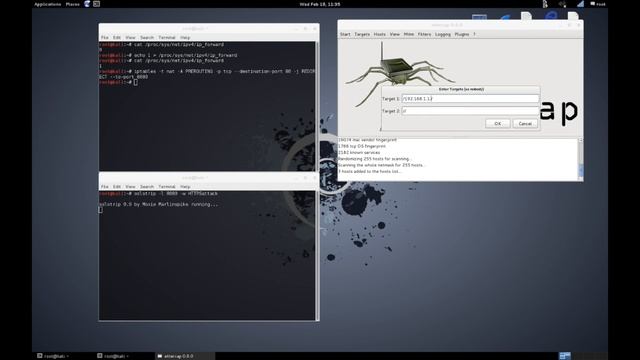Open Bluetooth indicator in top panel

click(x=545, y=4)
